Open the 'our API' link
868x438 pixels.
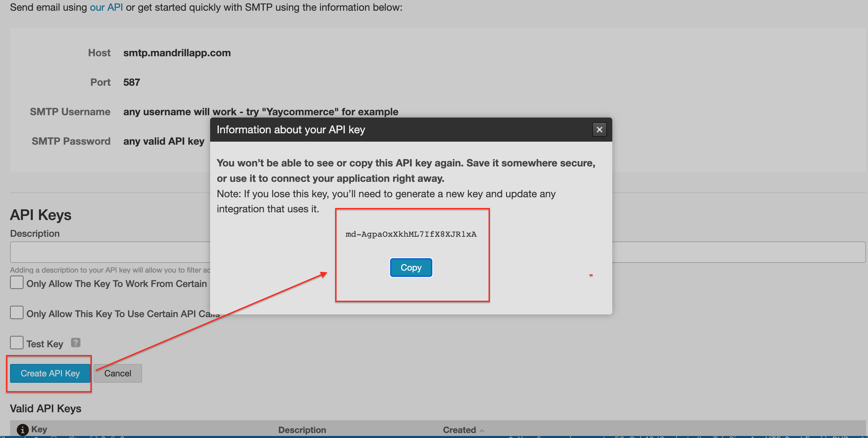pos(106,7)
